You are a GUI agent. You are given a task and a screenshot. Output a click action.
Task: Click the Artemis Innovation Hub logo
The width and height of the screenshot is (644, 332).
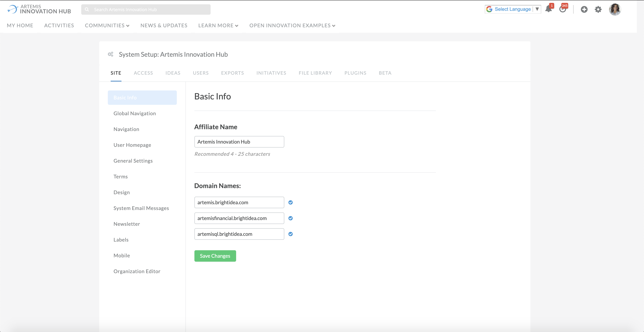point(39,9)
